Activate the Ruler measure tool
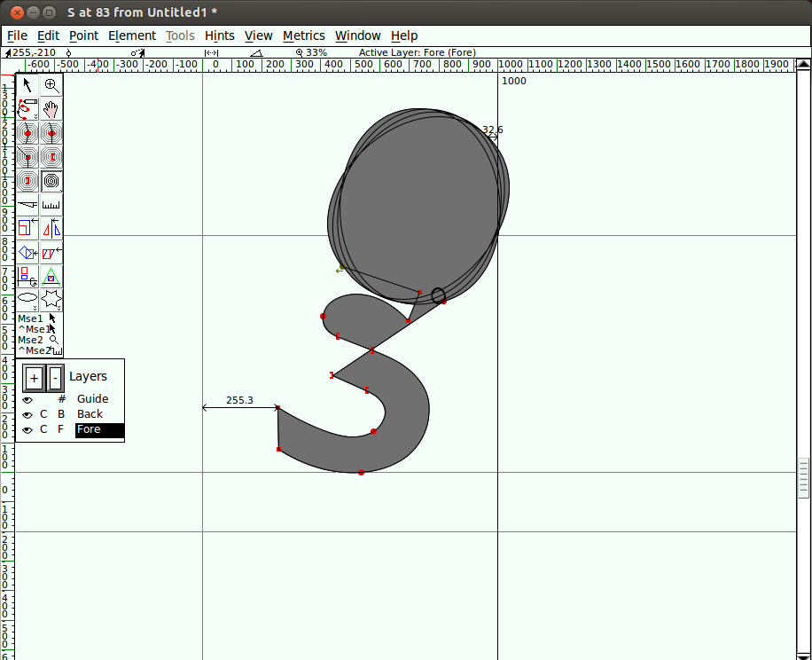The height and width of the screenshot is (660, 812). [x=52, y=205]
